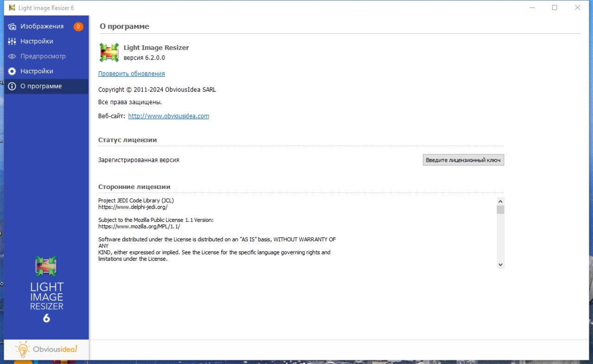Click the "Сторонние лицензии" heading
The width and height of the screenshot is (593, 364).
(x=134, y=187)
